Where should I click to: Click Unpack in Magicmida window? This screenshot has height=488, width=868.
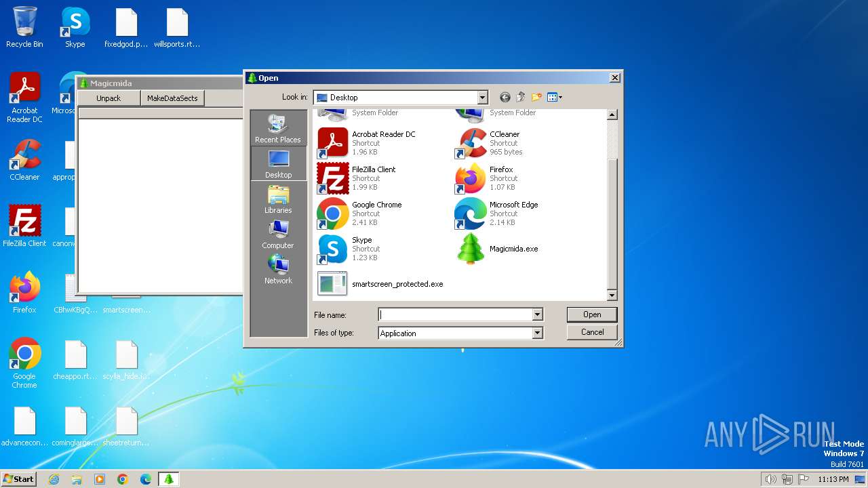coord(108,98)
